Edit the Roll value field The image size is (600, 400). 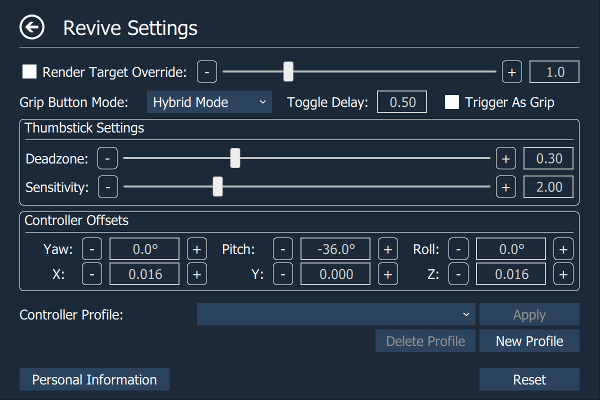point(511,249)
